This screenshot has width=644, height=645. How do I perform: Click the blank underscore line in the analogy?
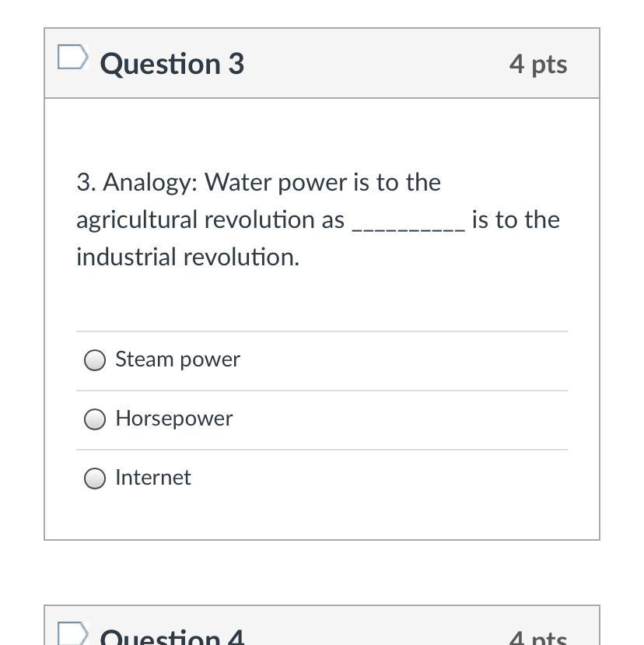pyautogui.click(x=408, y=222)
